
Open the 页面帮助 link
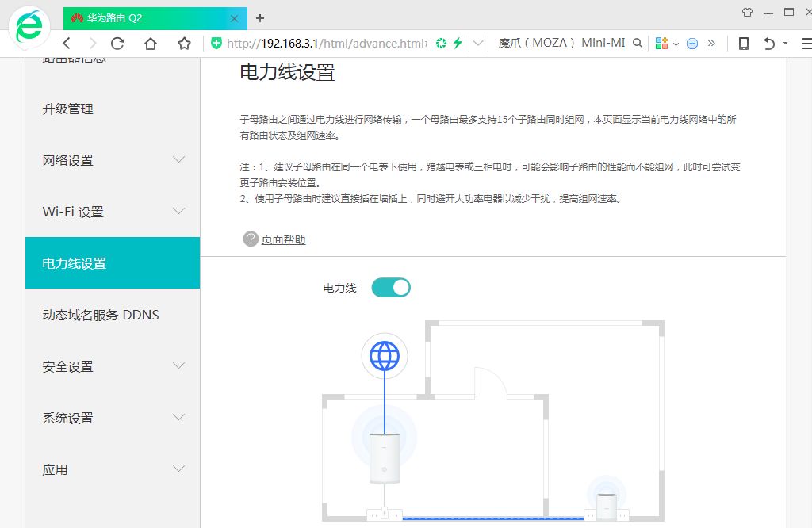point(283,239)
